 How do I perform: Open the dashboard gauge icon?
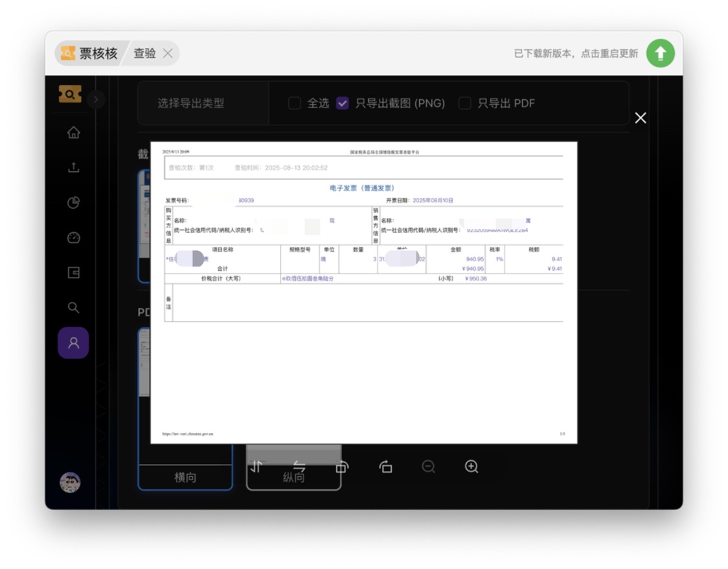pos(73,237)
